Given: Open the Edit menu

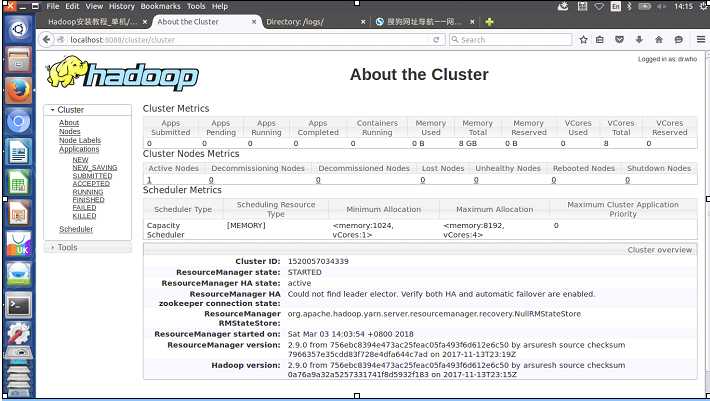Looking at the screenshot, I should tap(72, 6).
